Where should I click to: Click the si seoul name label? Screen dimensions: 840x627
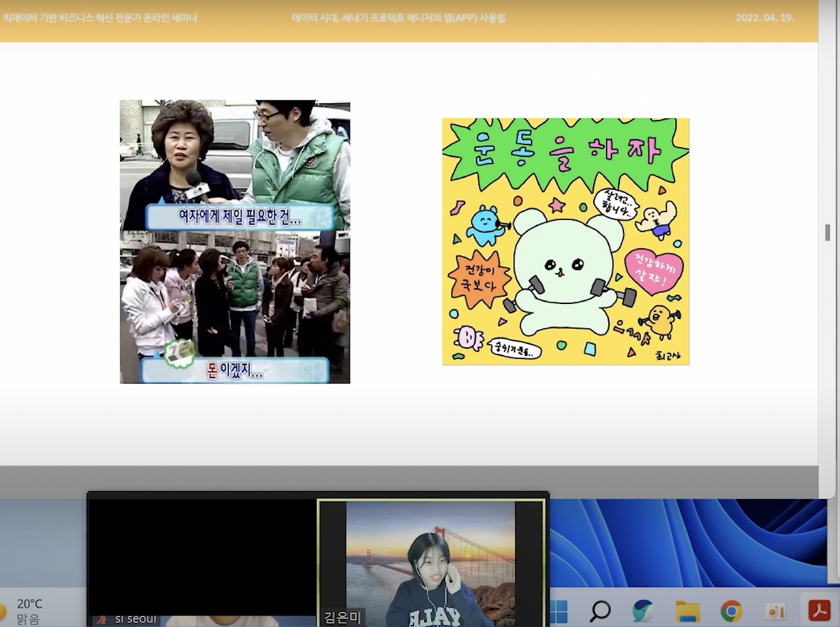point(136,619)
